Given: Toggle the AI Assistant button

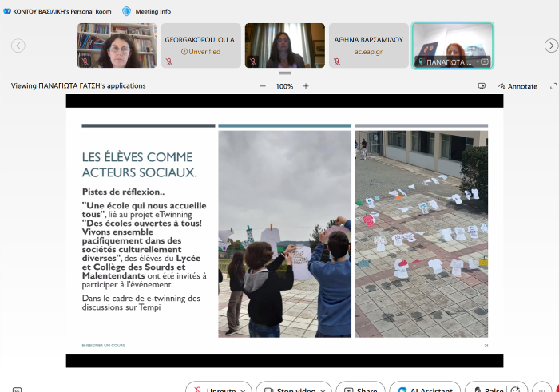Looking at the screenshot, I should pyautogui.click(x=423, y=390).
